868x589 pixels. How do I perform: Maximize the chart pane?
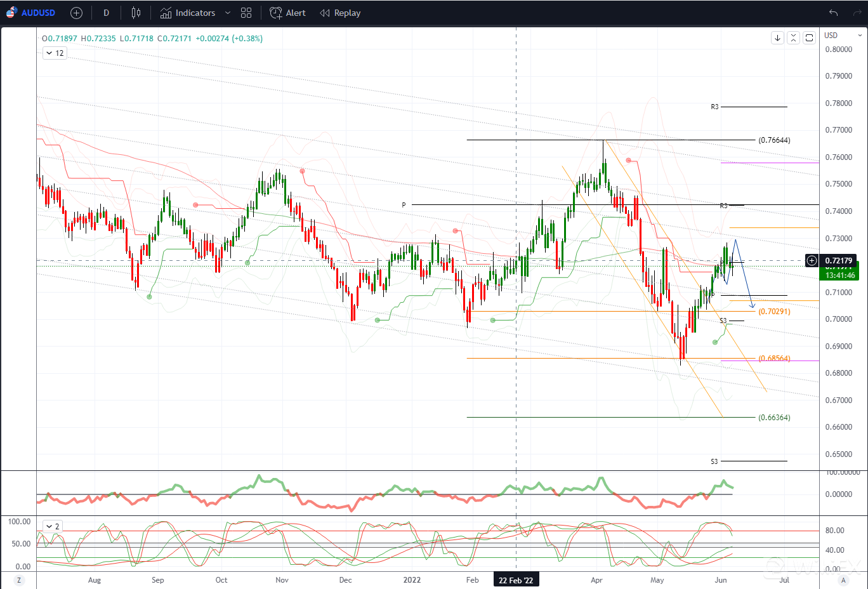pyautogui.click(x=809, y=38)
